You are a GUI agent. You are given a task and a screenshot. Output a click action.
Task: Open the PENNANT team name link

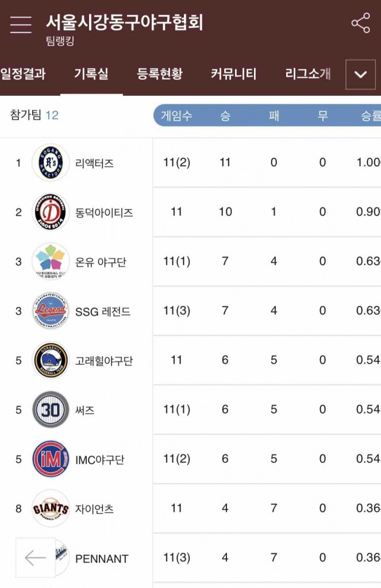pyautogui.click(x=102, y=559)
